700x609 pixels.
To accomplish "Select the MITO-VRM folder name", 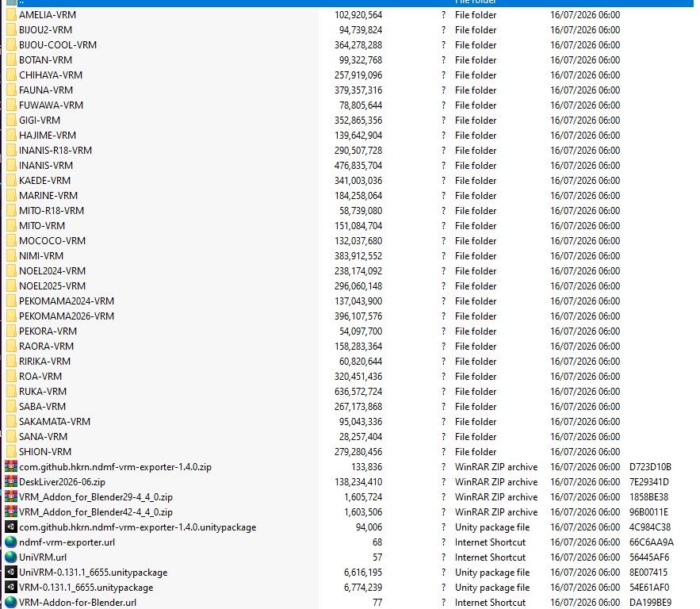I will (42, 226).
